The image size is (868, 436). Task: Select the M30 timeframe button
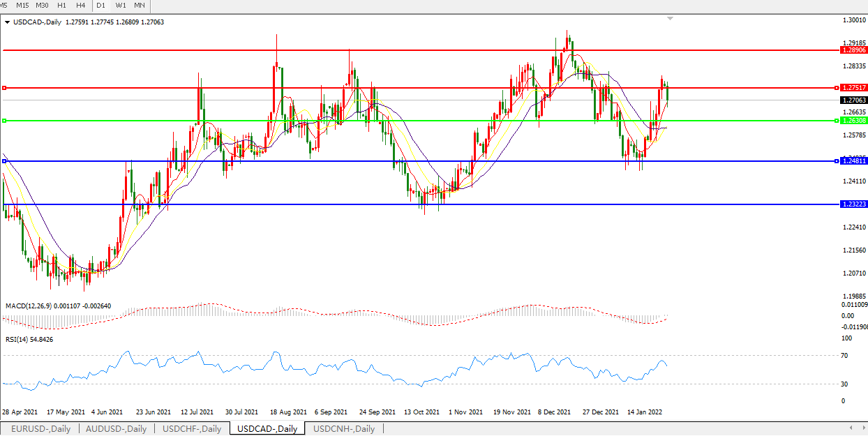pos(42,5)
